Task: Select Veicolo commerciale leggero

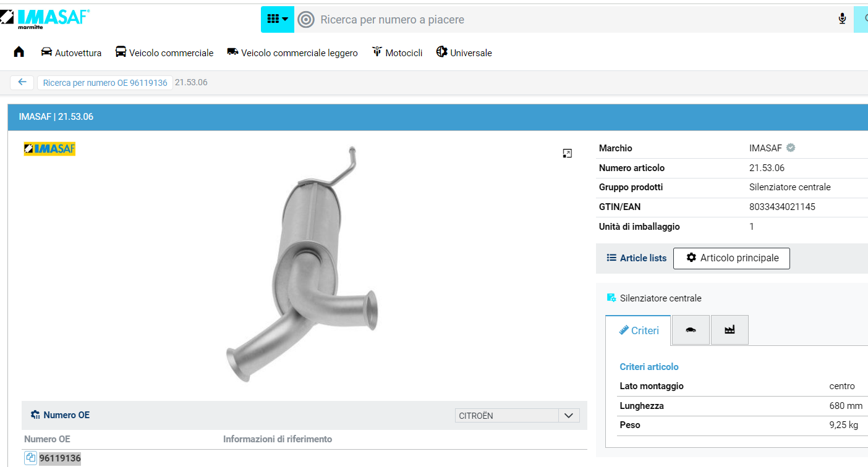Action: (292, 53)
